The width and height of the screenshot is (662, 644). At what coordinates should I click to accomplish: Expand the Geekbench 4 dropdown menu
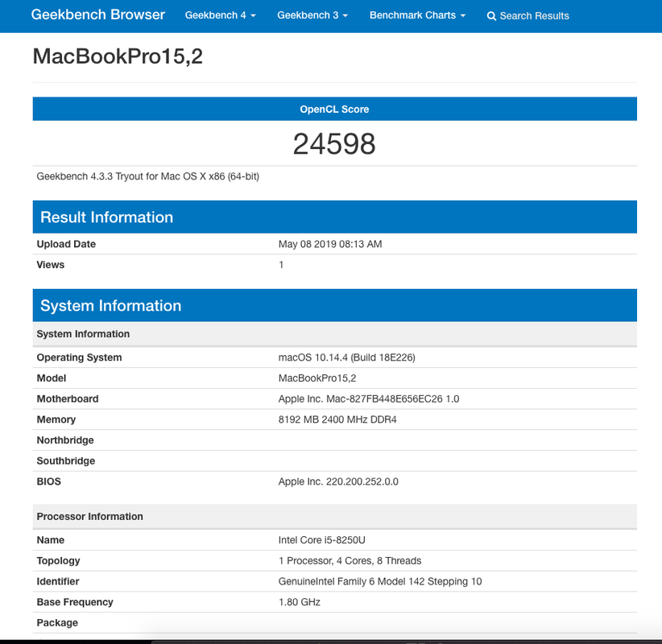point(221,15)
